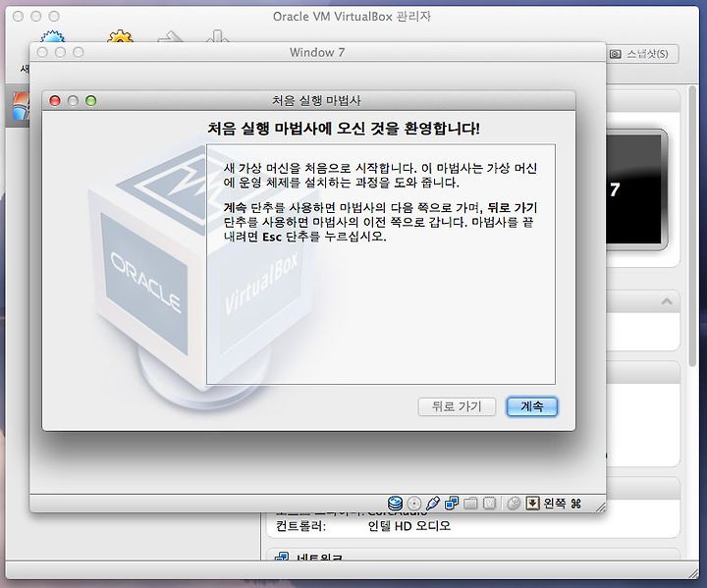Click the green zoom button of the wizard

coord(91,100)
